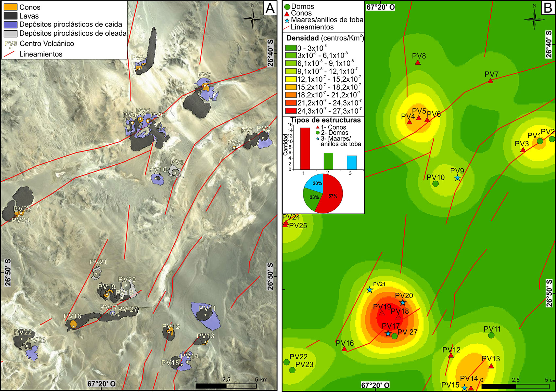Click the PV12 red cone triangle in panel B

click(451, 355)
